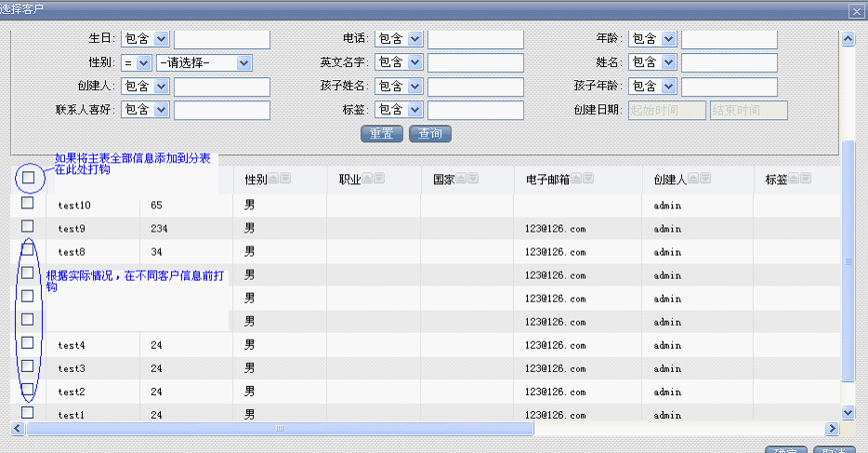The image size is (868, 453).
Task: Sort 性别 column ascending
Action: [x=275, y=179]
